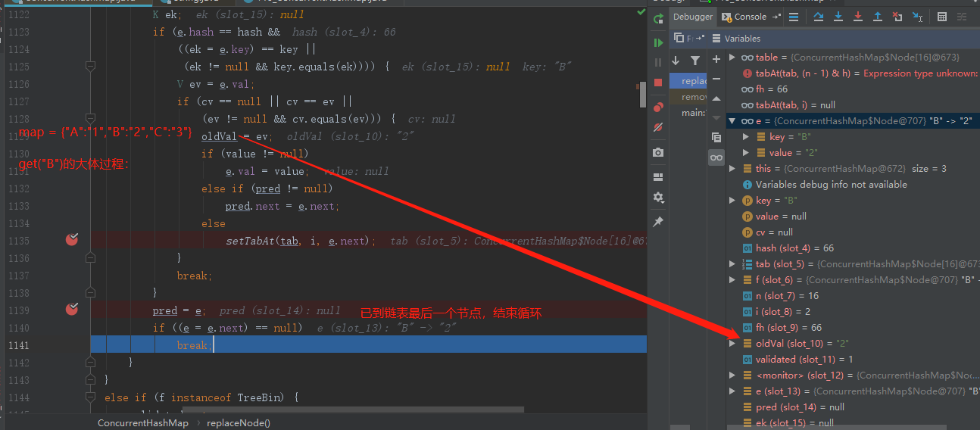Filter frames with the funnel icon
980x430 pixels.
pyautogui.click(x=694, y=61)
